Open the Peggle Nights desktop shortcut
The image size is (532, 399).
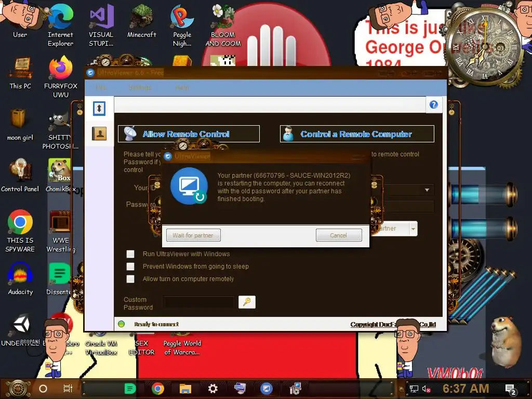(182, 25)
